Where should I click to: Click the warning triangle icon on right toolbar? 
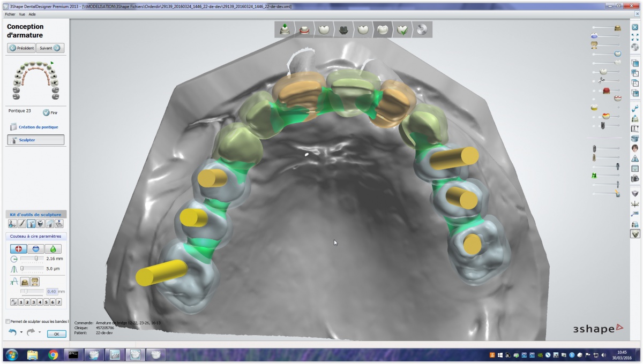pos(635,158)
